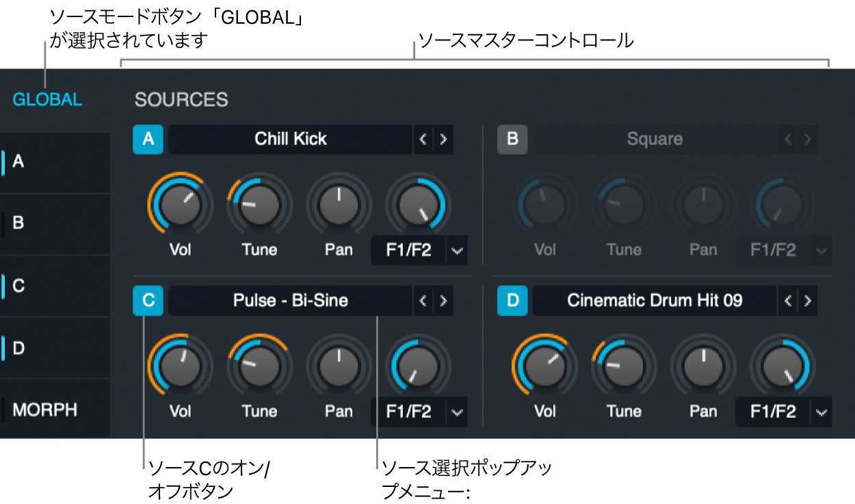Select the GLOBAL source mode button
This screenshot has width=855, height=504.
(47, 99)
